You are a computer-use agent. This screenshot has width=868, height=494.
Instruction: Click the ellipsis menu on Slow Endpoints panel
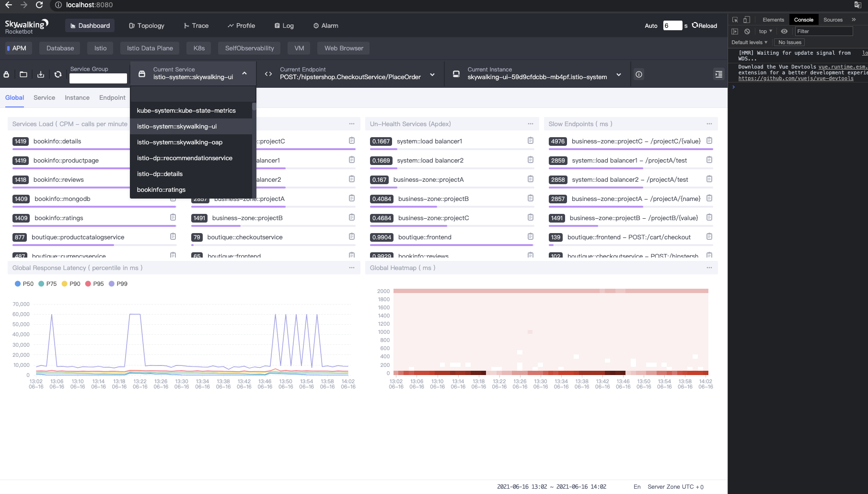709,124
